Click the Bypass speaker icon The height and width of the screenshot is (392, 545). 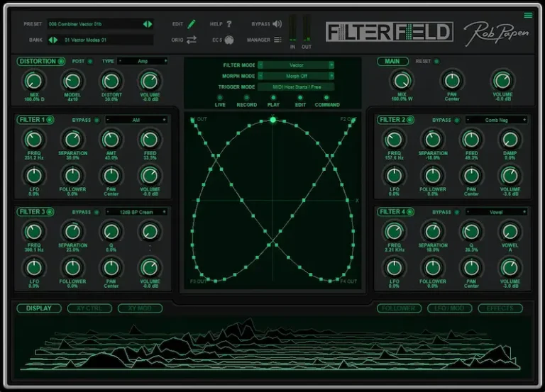[277, 24]
